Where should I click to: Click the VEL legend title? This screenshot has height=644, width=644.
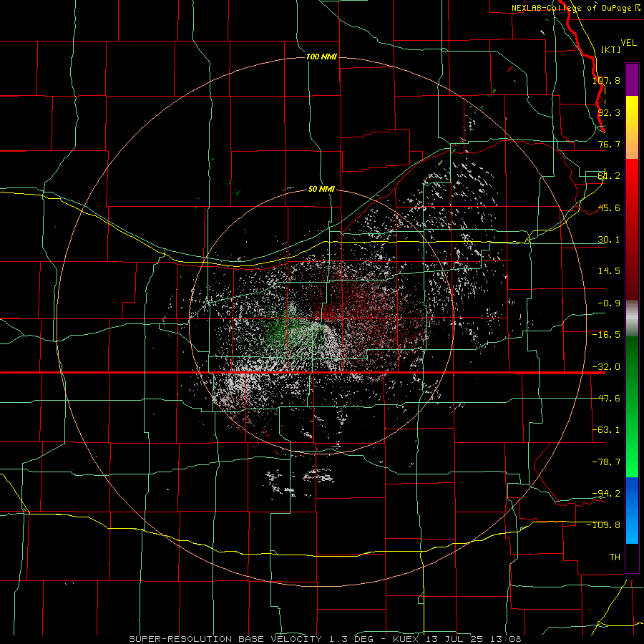pos(628,43)
